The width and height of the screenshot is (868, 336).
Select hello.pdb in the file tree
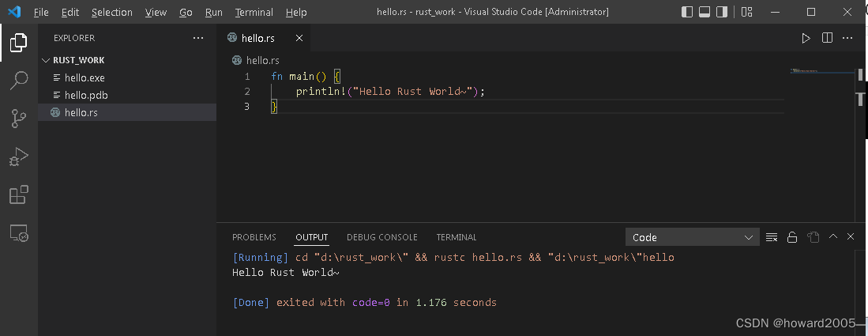pos(127,95)
